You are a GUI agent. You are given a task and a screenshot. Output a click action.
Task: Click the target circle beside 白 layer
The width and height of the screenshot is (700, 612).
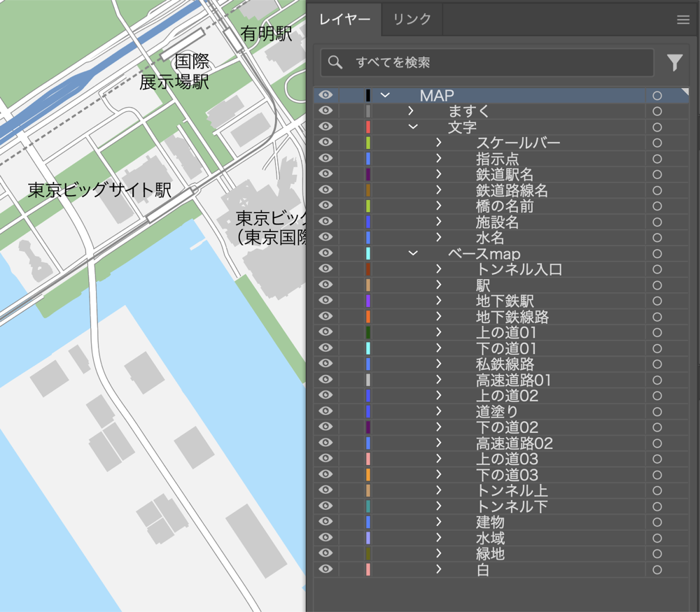click(x=656, y=569)
